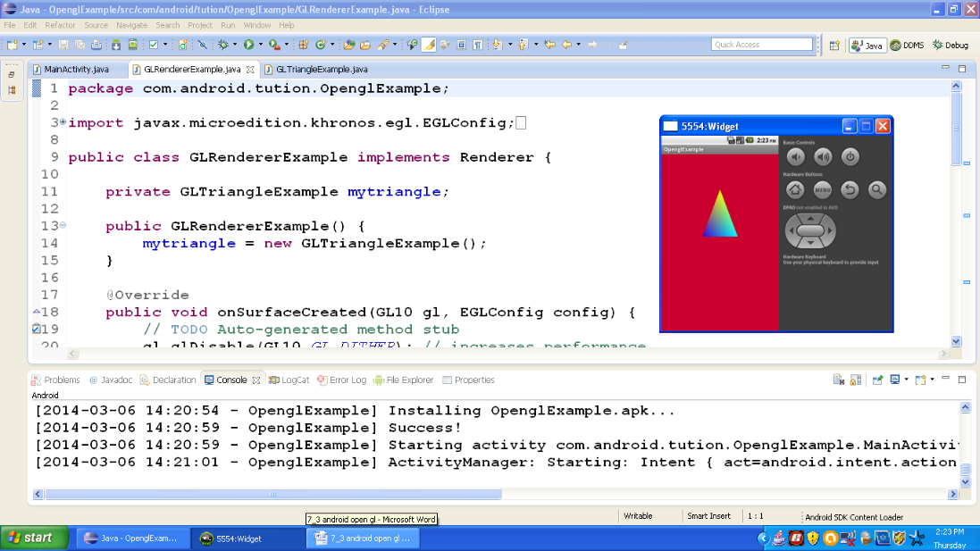This screenshot has height=551, width=980.
Task: Toggle Show Whitespace Characters pilcrow icon
Action: tap(478, 45)
